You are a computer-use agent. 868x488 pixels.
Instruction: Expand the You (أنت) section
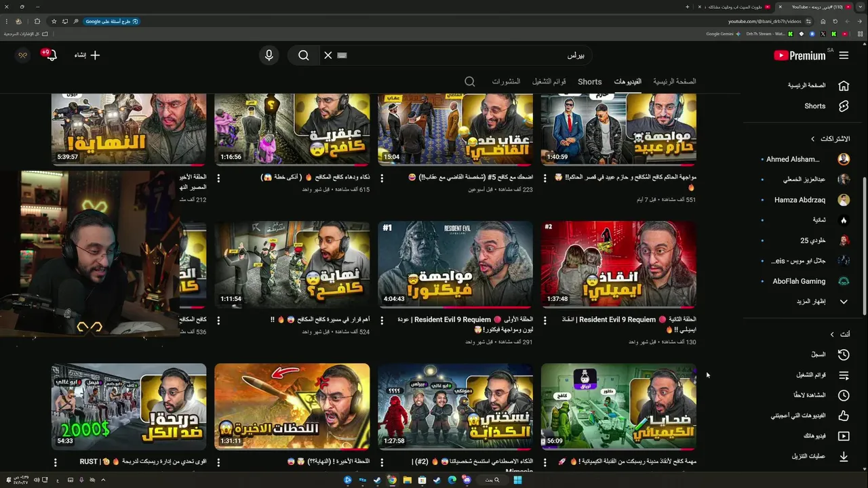[x=840, y=334]
